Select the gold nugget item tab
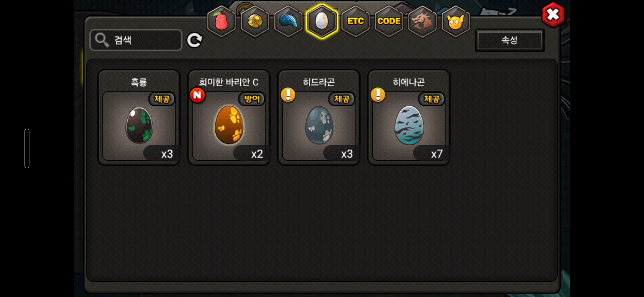Screen dimensions: 644x297 click(255, 21)
